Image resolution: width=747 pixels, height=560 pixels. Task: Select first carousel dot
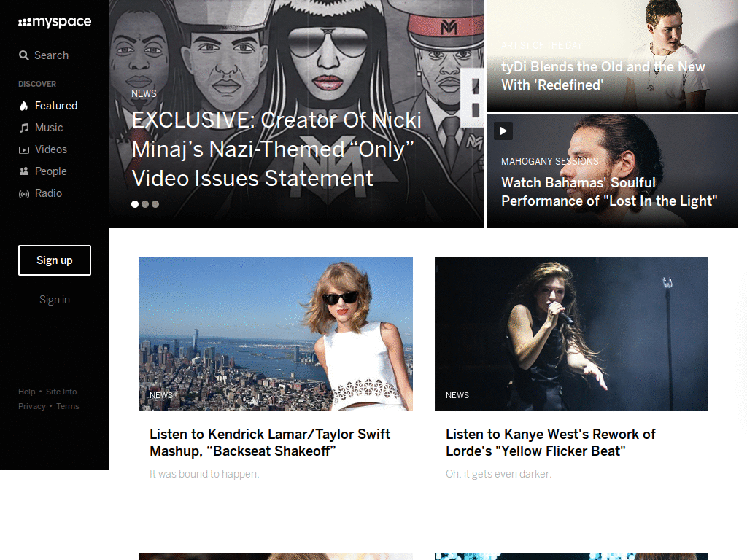[x=135, y=204]
